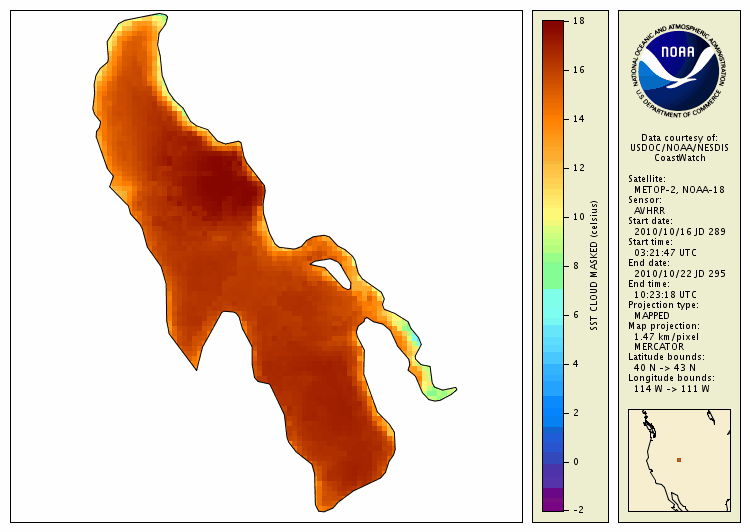Click the -2 label on color scale
Screen dimensions: 750x532
pyautogui.click(x=578, y=510)
